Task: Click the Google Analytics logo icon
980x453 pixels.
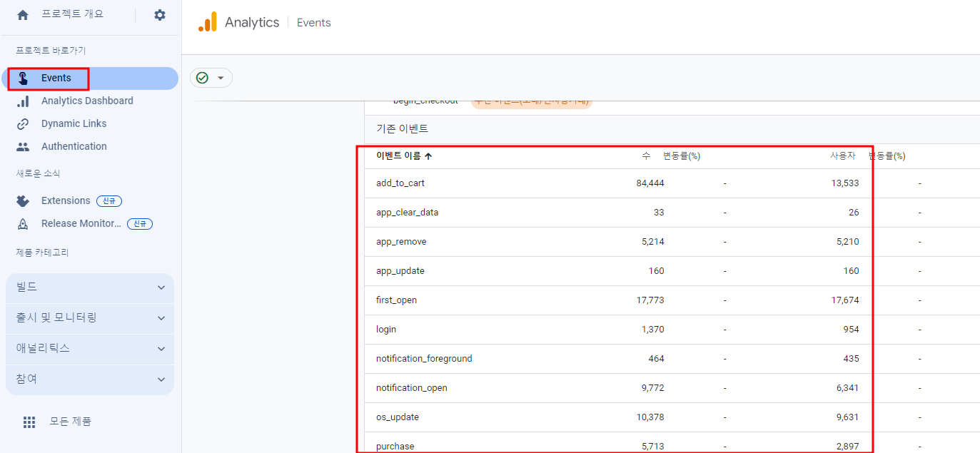Action: pyautogui.click(x=207, y=22)
